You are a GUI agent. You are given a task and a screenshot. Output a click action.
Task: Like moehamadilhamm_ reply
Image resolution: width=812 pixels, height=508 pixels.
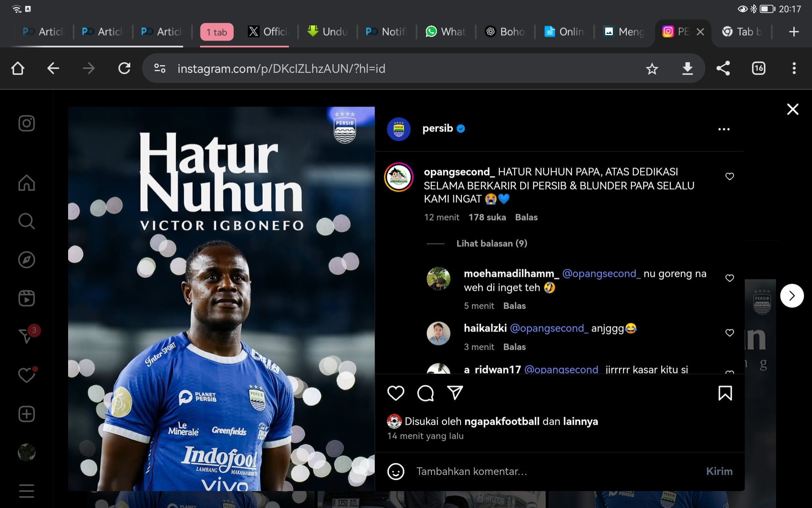(x=730, y=278)
